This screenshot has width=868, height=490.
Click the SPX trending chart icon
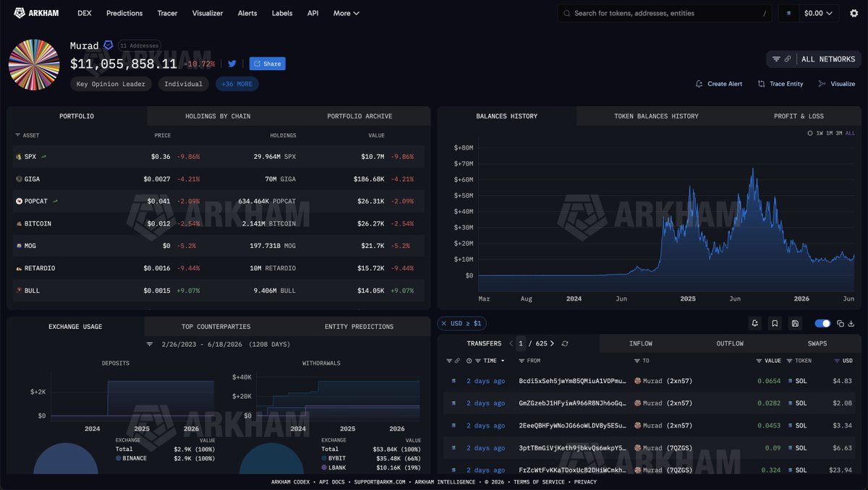43,156
